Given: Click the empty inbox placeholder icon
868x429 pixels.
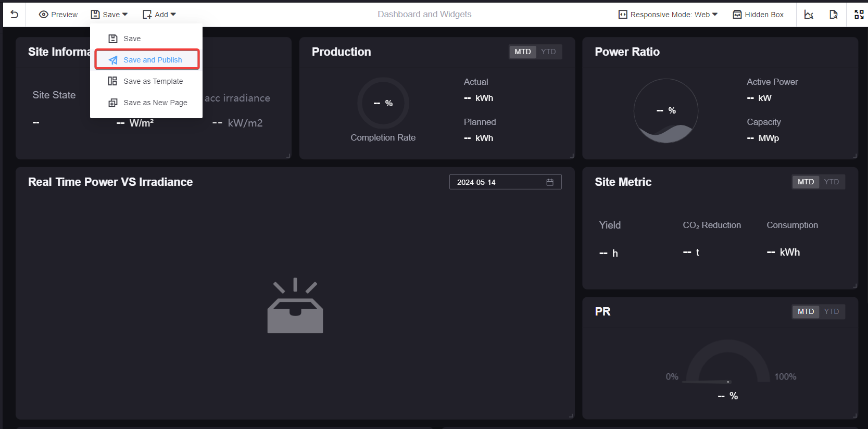Looking at the screenshot, I should pos(295,306).
